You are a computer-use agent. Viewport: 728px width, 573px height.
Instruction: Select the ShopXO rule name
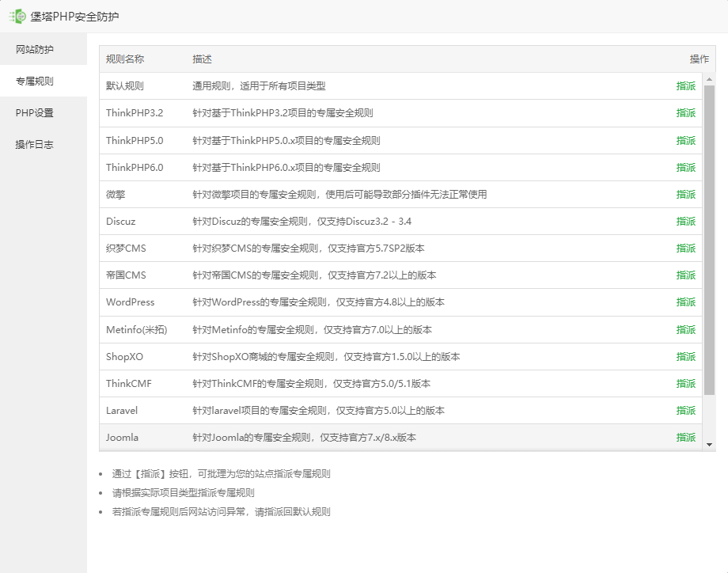(x=124, y=356)
